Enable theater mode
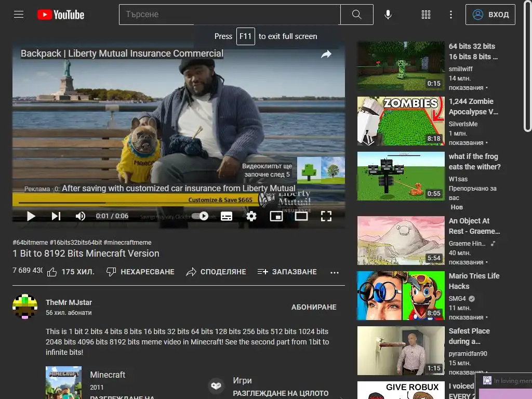The height and width of the screenshot is (399, 532). click(x=301, y=216)
